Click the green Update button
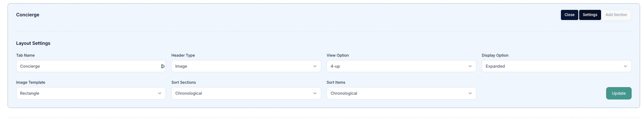Image resolution: width=644 pixels, height=124 pixels. [x=618, y=93]
